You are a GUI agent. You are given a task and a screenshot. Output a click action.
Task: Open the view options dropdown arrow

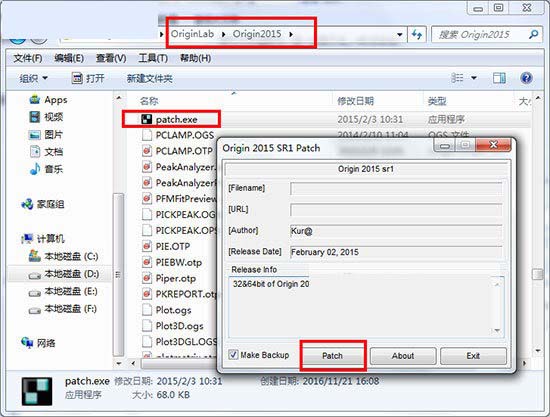coord(474,78)
